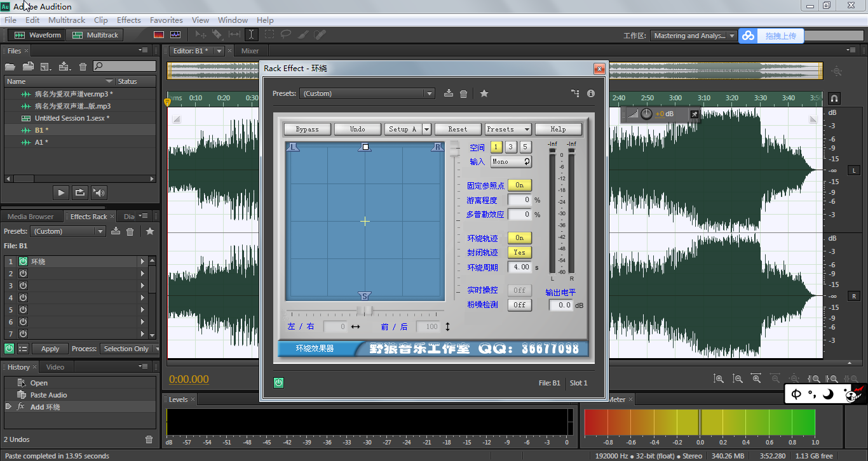This screenshot has width=868, height=461.
Task: Open channel map icon in Rack Effect dialog
Action: [575, 93]
